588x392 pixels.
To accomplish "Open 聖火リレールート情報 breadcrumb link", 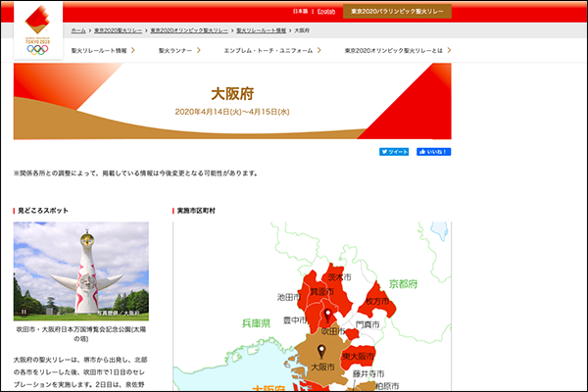I will coord(259,30).
